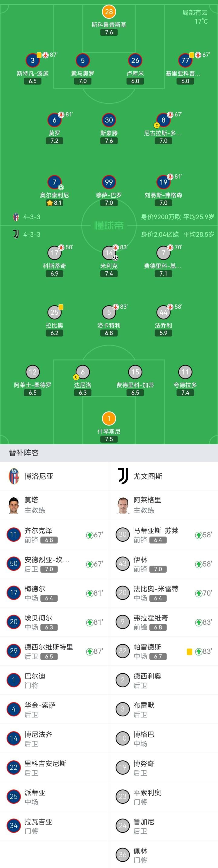218x868 pixels.
Task: Open Zirkzee's number 11 substitute badge
Action: click(x=14, y=534)
